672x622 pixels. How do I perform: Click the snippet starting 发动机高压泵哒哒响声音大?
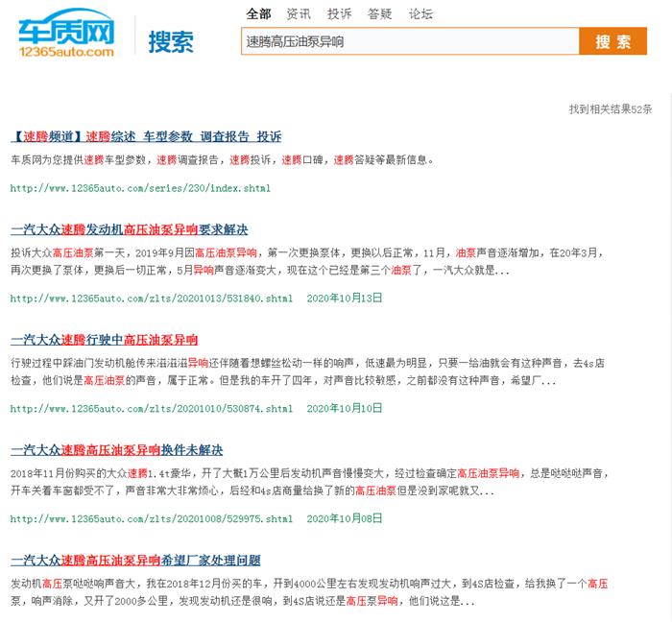point(309,592)
